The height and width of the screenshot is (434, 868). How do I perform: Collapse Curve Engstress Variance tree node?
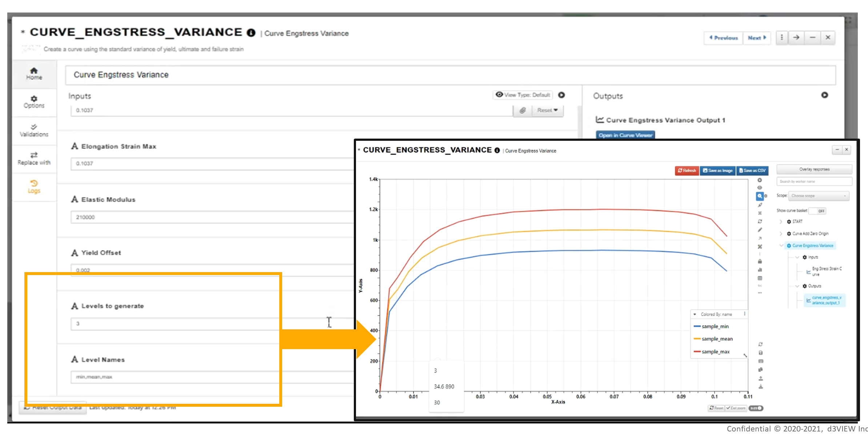[781, 246]
